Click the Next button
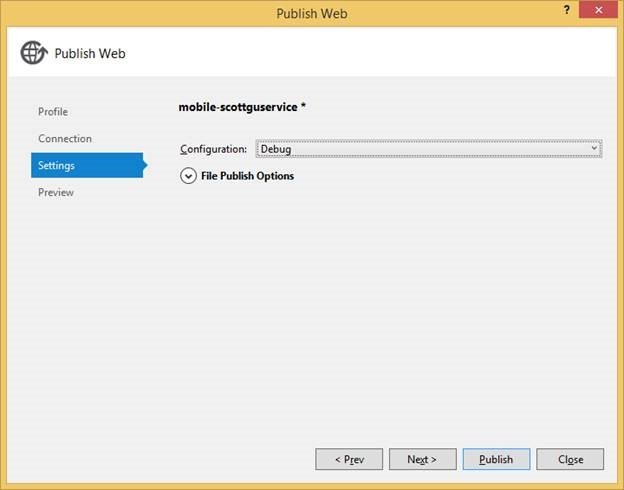The image size is (624, 490). pyautogui.click(x=422, y=459)
